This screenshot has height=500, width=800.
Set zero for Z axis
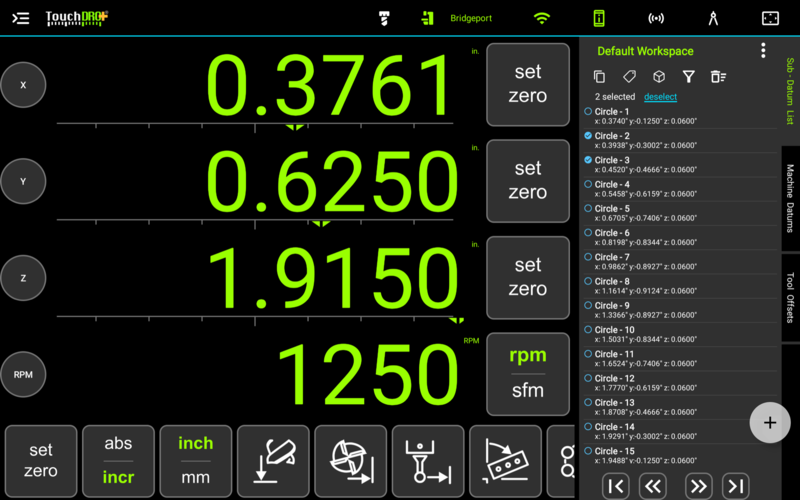coord(528,278)
